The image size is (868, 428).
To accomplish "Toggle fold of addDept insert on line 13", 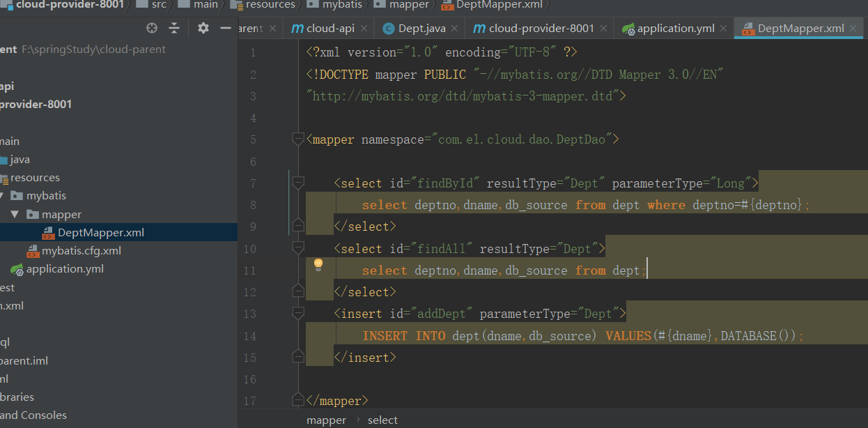I will (298, 314).
